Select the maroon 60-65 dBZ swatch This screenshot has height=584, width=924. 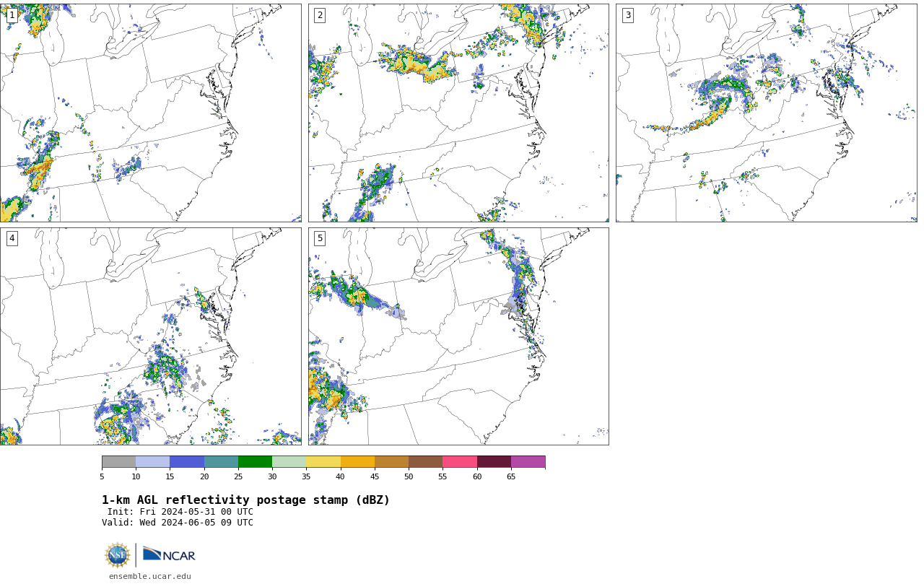pyautogui.click(x=494, y=462)
